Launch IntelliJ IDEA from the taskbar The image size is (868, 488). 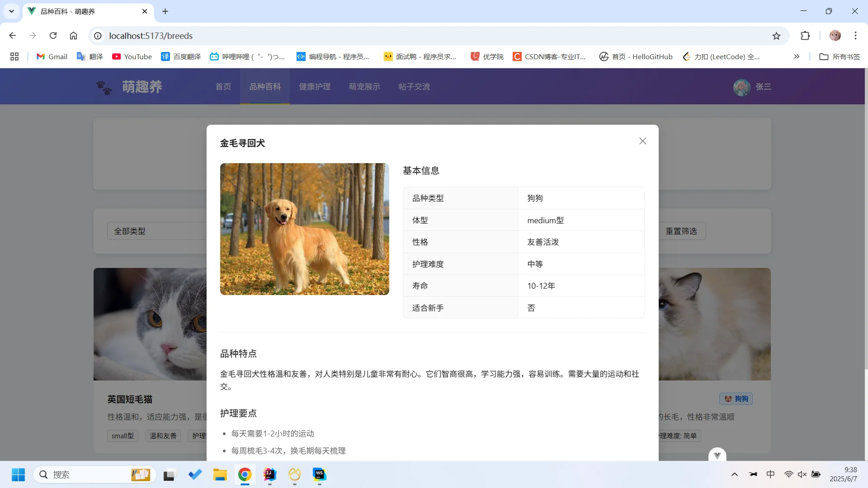269,475
